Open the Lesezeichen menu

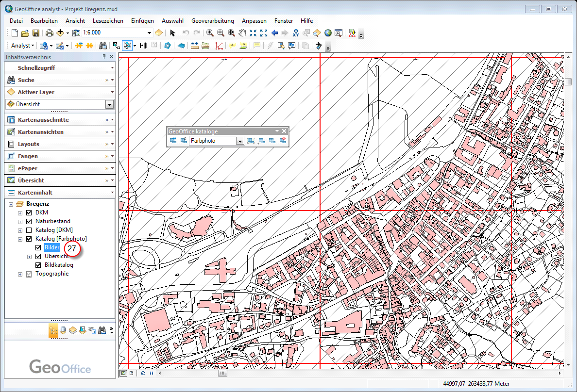coord(108,21)
